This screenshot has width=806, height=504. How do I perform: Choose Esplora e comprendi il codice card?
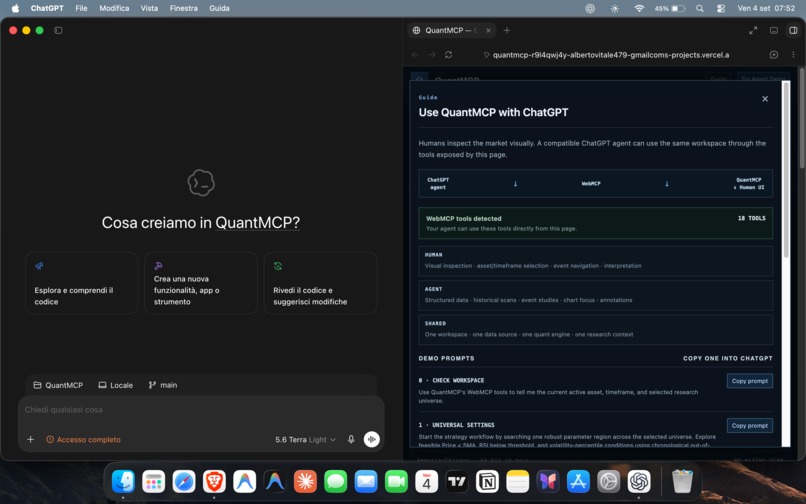(82, 283)
